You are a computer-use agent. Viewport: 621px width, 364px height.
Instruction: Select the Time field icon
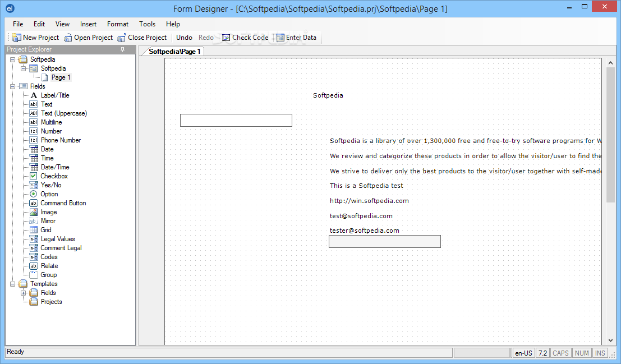[x=34, y=158]
